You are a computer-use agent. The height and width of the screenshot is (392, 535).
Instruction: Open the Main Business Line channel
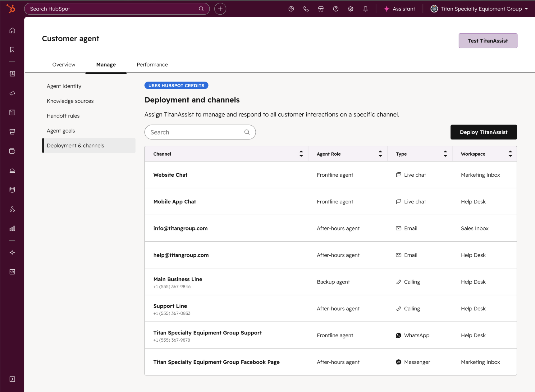tap(178, 279)
